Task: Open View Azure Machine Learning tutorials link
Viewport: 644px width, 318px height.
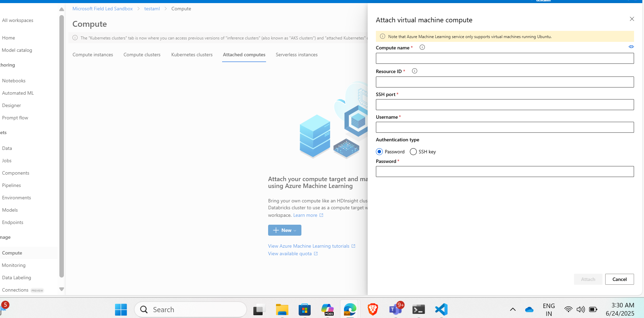Action: [312, 246]
